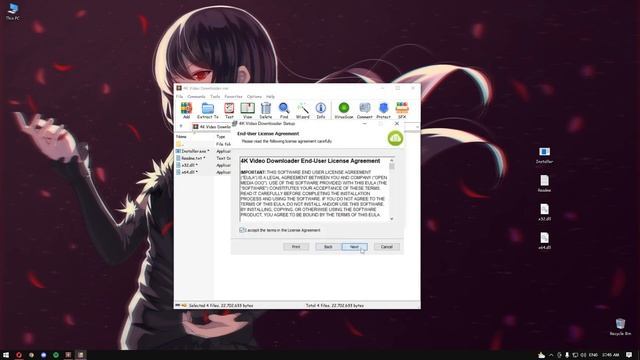Click the red Opera icon in taskbar
This screenshot has width=640, height=360.
pyautogui.click(x=19, y=355)
